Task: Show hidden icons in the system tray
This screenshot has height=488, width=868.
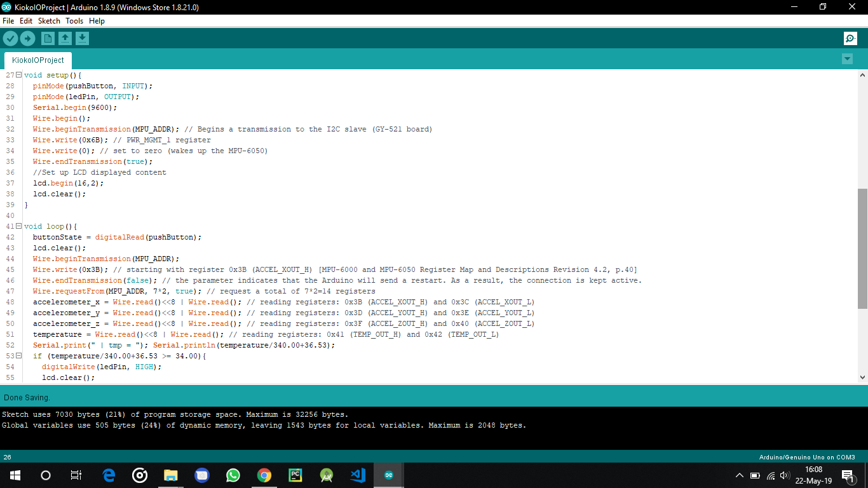Action: click(739, 475)
